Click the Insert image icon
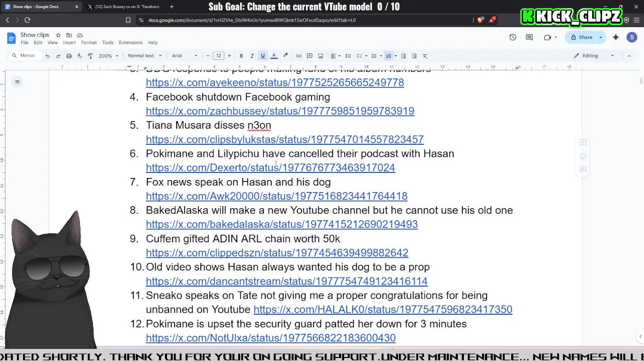This screenshot has height=362, width=644. (320, 56)
